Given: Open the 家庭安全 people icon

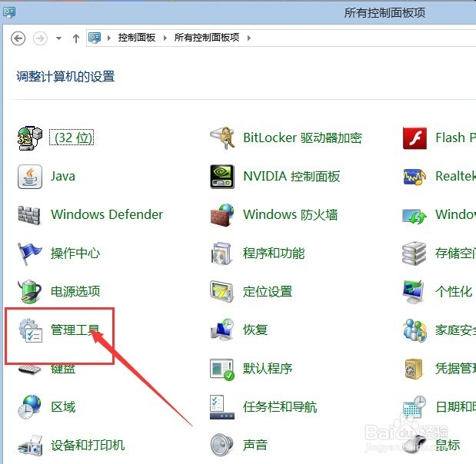Looking at the screenshot, I should pos(414,330).
